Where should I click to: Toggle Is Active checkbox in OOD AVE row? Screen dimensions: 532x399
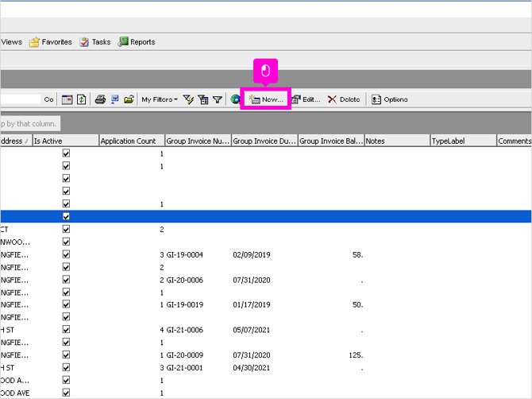pyautogui.click(x=66, y=393)
